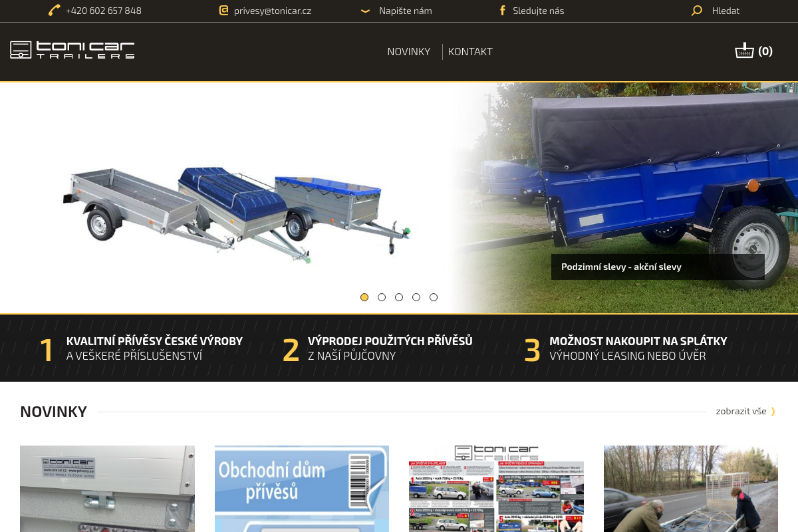Open the Obchodní dům přívěsů news thumbnail
This screenshot has width=798, height=532.
(301, 489)
